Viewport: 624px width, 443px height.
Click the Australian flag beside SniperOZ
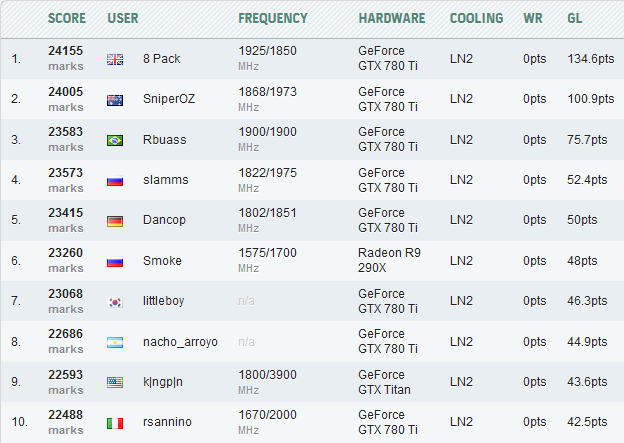(x=115, y=100)
